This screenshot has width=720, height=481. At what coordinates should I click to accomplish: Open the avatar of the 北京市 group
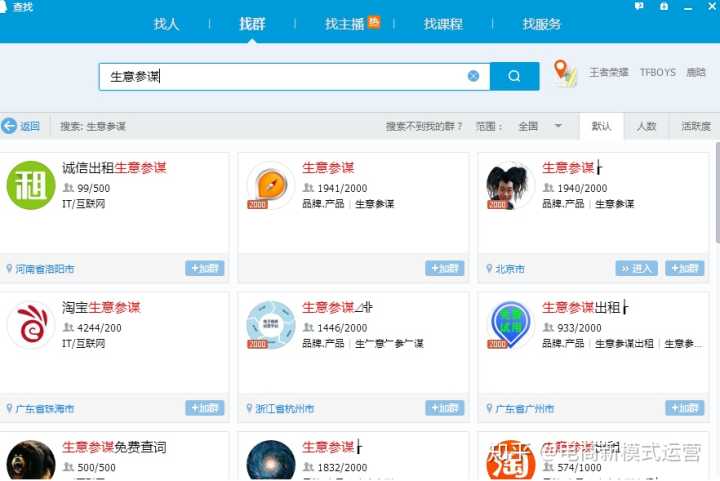511,185
